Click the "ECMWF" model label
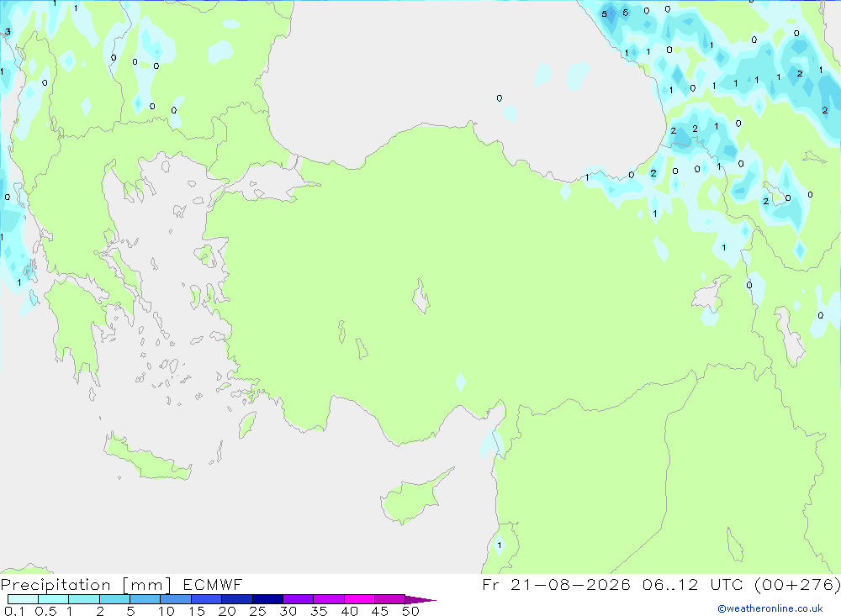This screenshot has height=616, width=841. coord(213,585)
